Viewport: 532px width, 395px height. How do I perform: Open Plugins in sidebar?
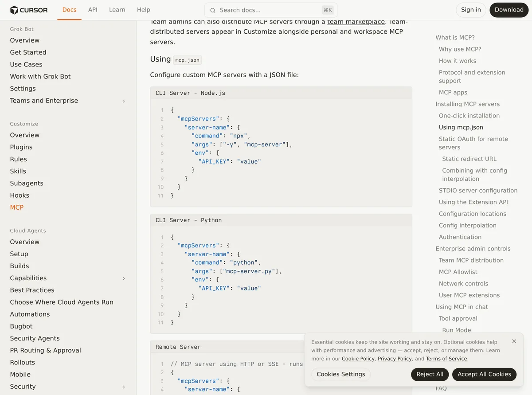(x=21, y=147)
